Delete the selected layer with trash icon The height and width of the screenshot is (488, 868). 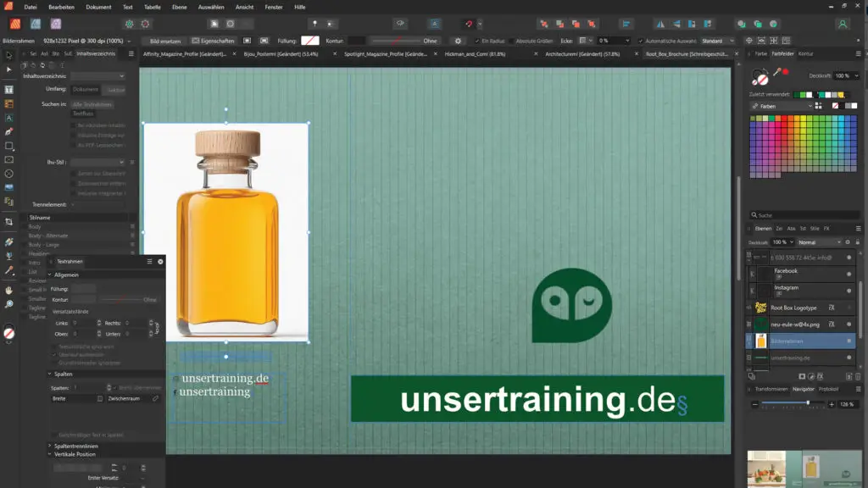(858, 376)
